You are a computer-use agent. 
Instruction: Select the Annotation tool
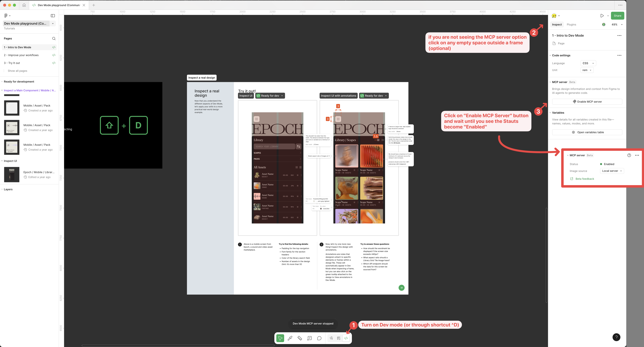pos(309,338)
